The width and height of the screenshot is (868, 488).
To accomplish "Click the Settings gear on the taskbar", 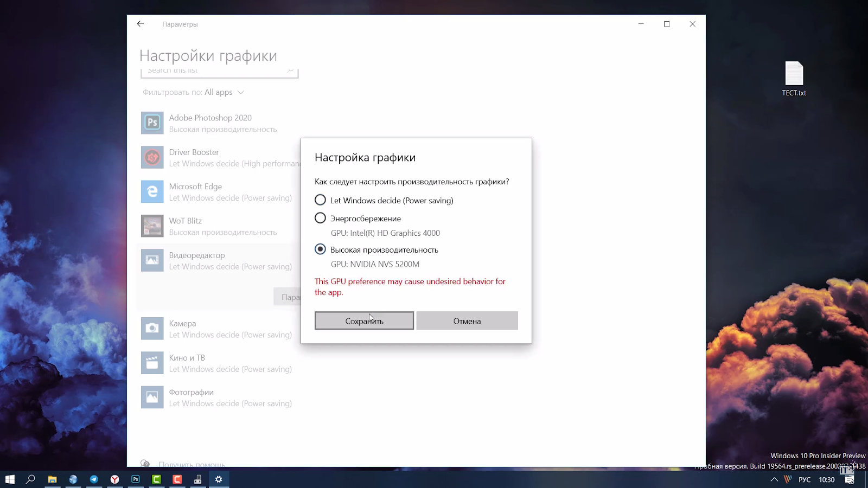I will (219, 479).
